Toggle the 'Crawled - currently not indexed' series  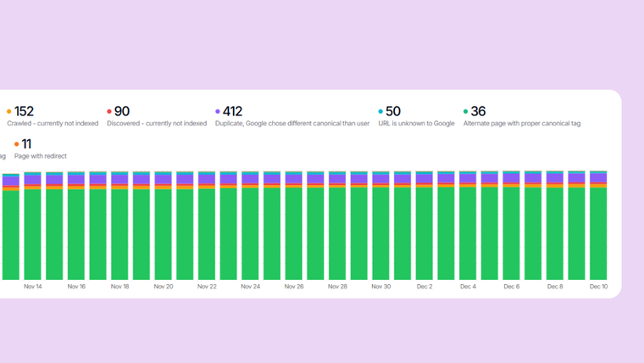click(53, 124)
